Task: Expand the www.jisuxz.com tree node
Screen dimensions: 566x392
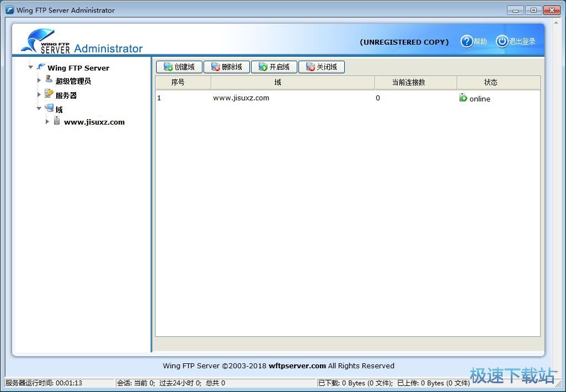Action: 47,121
